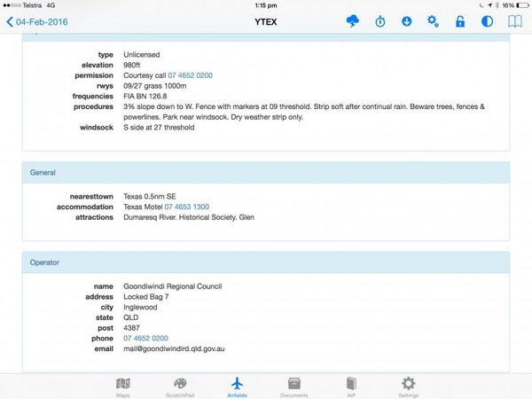The image size is (532, 399).
Task: Tap the General section header
Action: pos(266,173)
